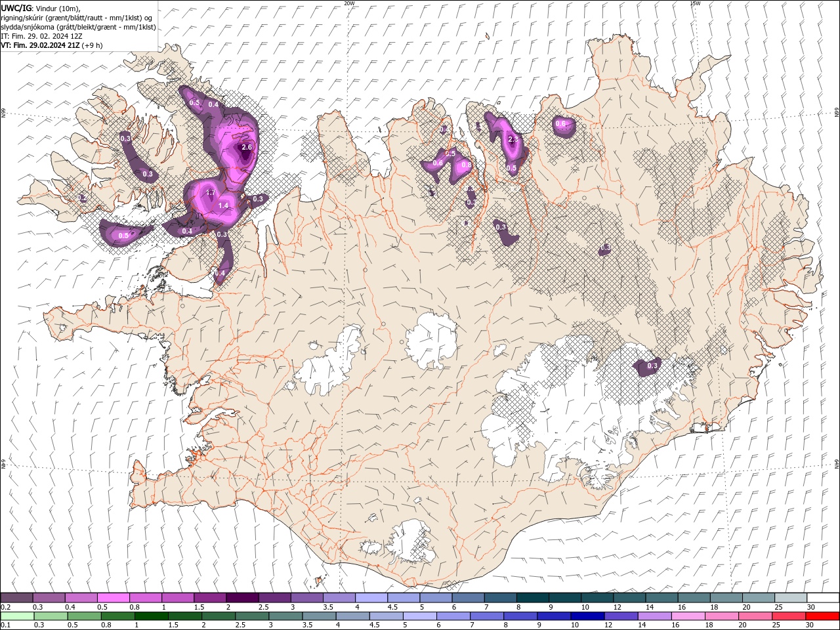This screenshot has height=630, width=840.
Task: Click the UWC/IG title text
Action: pyautogui.click(x=16, y=8)
